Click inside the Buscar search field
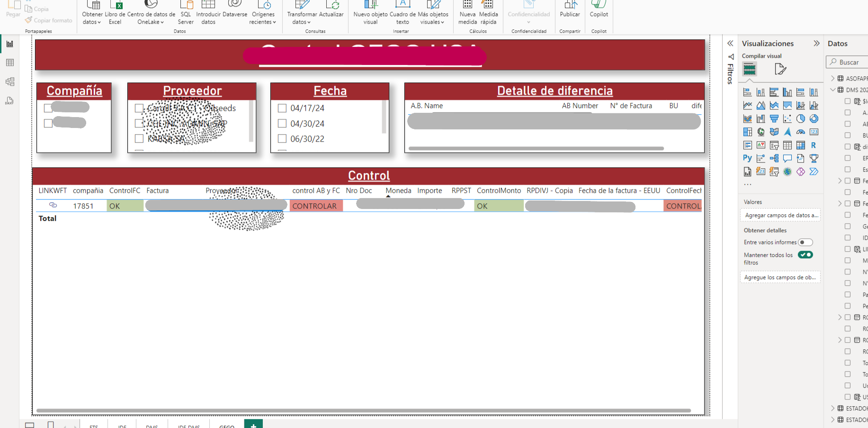868x428 pixels. [x=850, y=62]
